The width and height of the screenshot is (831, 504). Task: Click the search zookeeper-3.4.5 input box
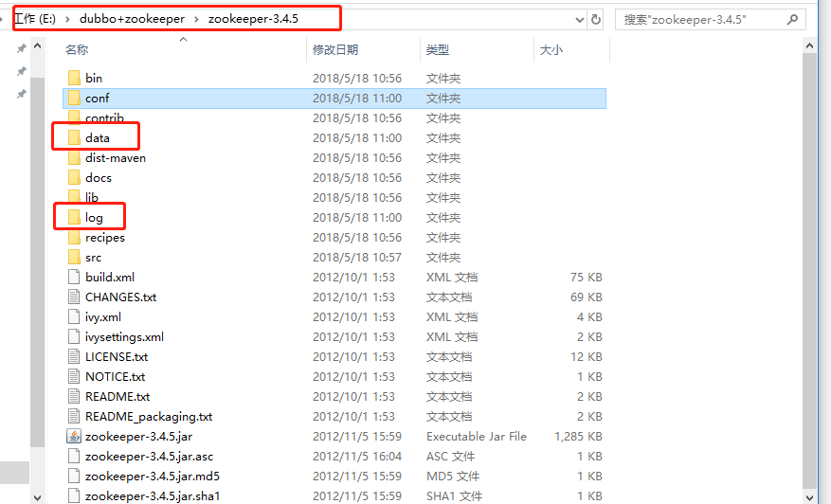click(x=710, y=20)
